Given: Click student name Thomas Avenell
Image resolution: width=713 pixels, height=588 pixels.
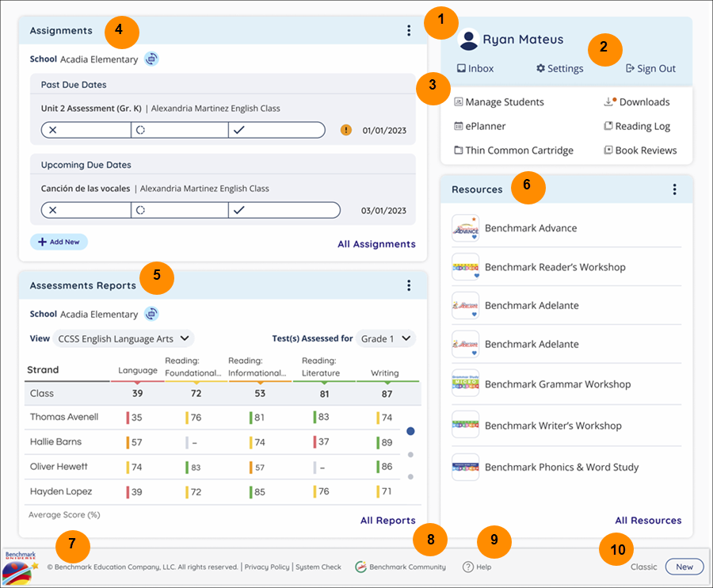Looking at the screenshot, I should (64, 417).
